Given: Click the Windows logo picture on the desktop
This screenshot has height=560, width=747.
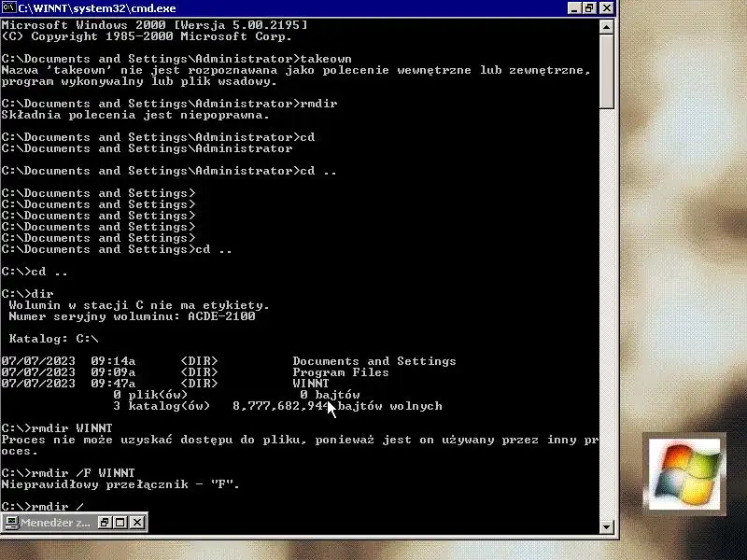Looking at the screenshot, I should (684, 474).
